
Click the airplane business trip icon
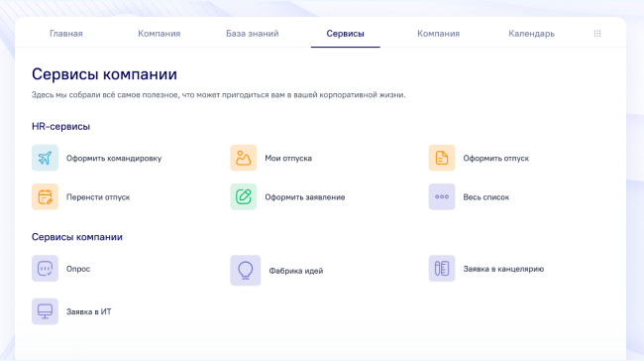tap(45, 158)
